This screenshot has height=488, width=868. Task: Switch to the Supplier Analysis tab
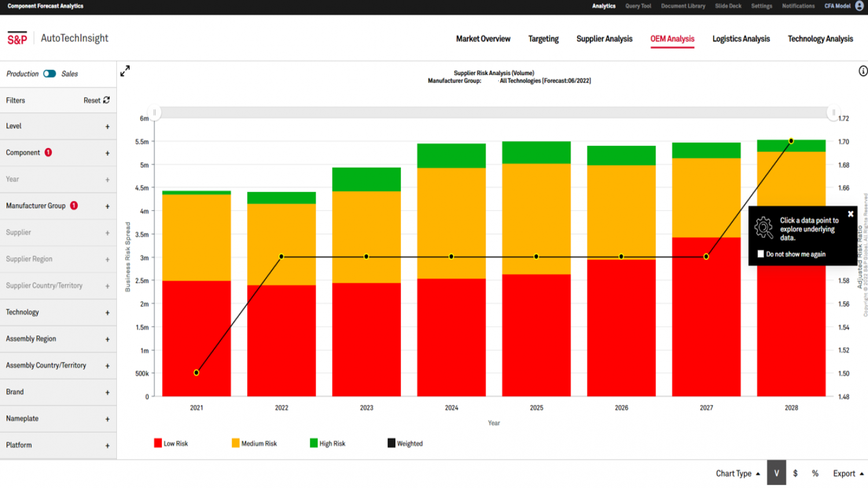pos(604,39)
